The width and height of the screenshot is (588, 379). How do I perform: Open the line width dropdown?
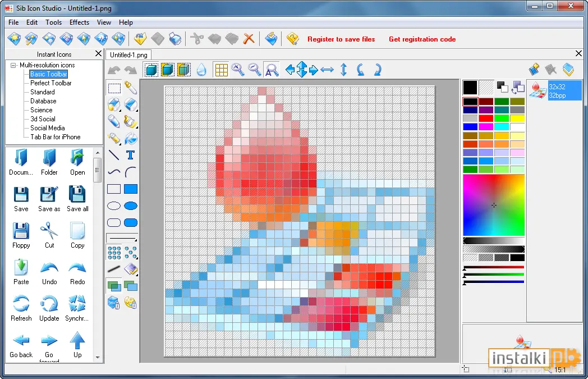[x=122, y=238]
